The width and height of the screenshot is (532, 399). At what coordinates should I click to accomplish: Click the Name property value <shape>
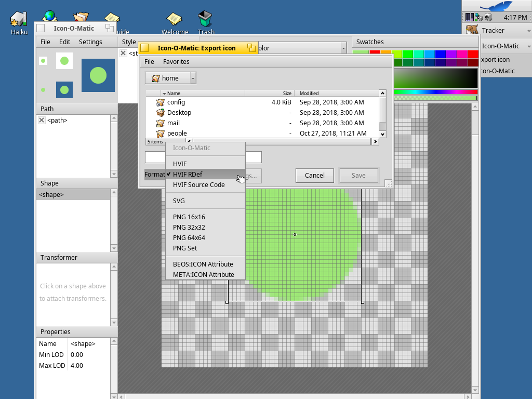click(x=83, y=344)
